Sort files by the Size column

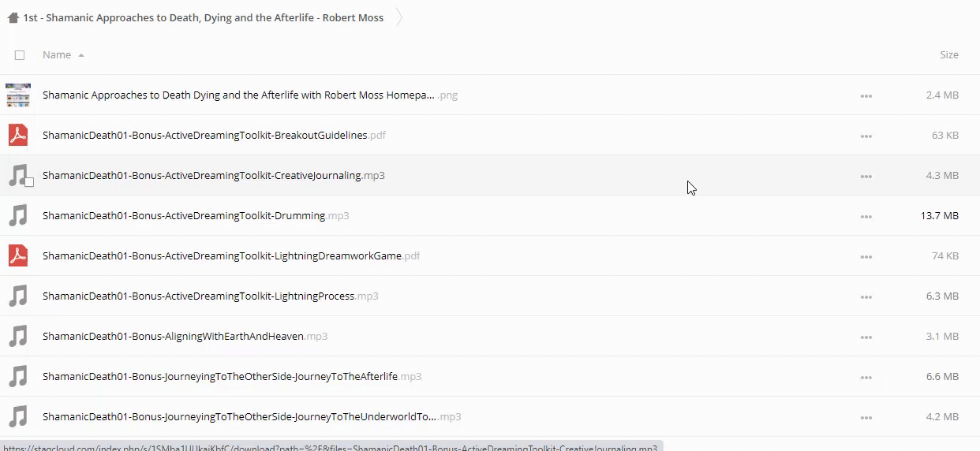[948, 55]
